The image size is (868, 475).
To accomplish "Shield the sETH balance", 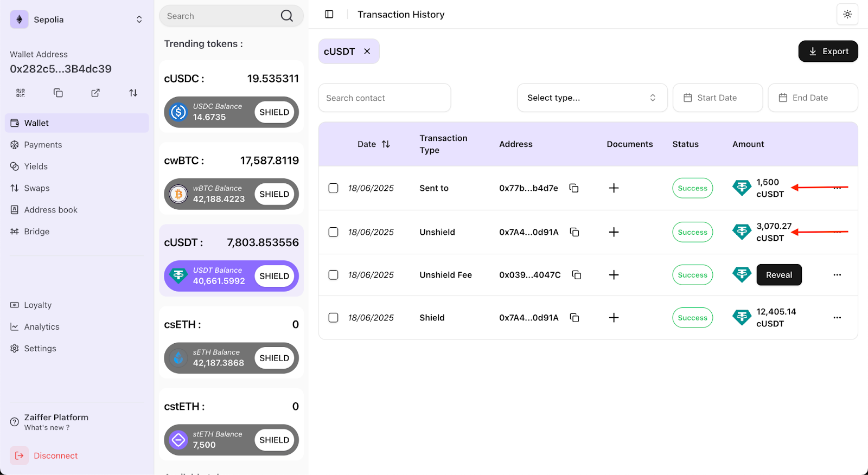I will click(x=275, y=358).
